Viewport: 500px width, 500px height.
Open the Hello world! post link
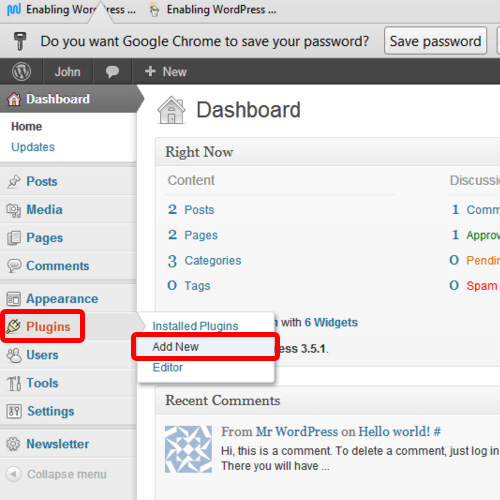point(394,432)
